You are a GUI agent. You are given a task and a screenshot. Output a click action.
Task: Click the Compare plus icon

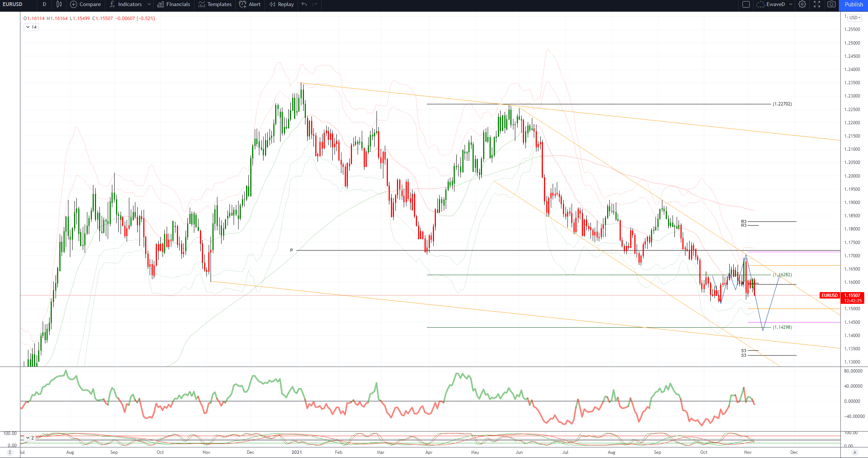(74, 5)
